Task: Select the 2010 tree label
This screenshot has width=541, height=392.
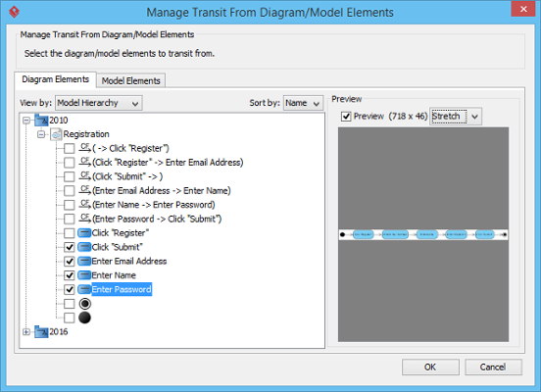Action: click(x=59, y=121)
